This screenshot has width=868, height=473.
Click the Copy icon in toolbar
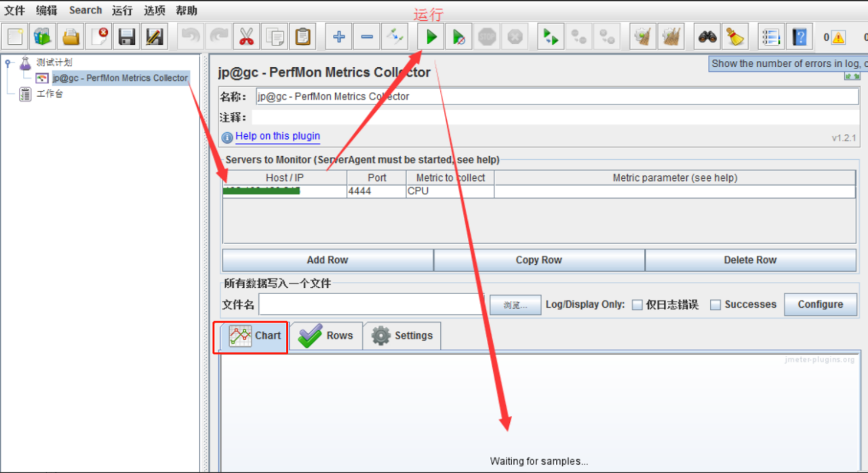click(275, 37)
